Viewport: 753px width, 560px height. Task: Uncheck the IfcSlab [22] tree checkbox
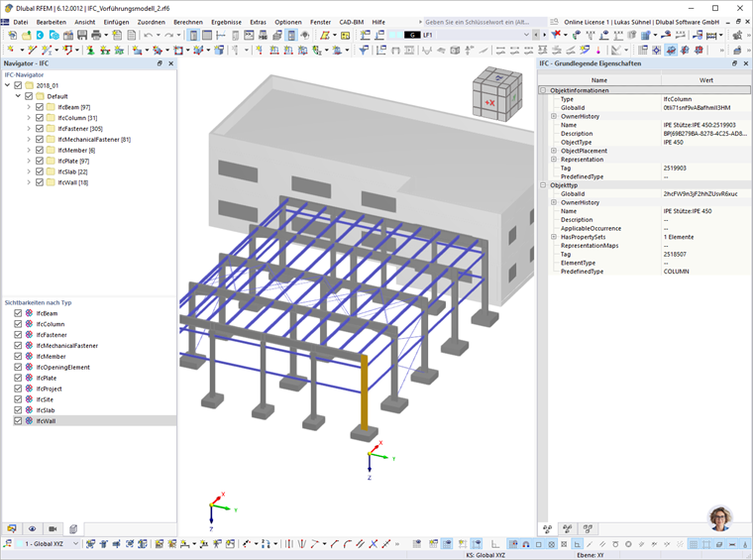pos(40,171)
